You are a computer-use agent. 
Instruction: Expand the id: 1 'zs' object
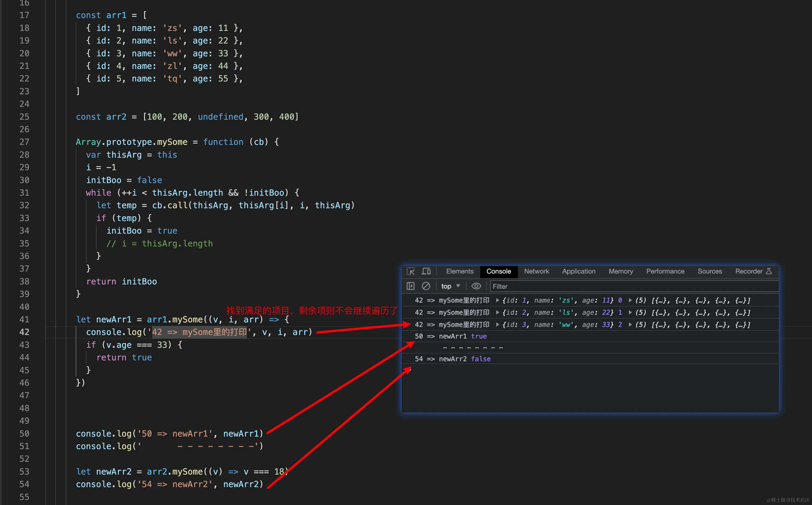pos(498,300)
